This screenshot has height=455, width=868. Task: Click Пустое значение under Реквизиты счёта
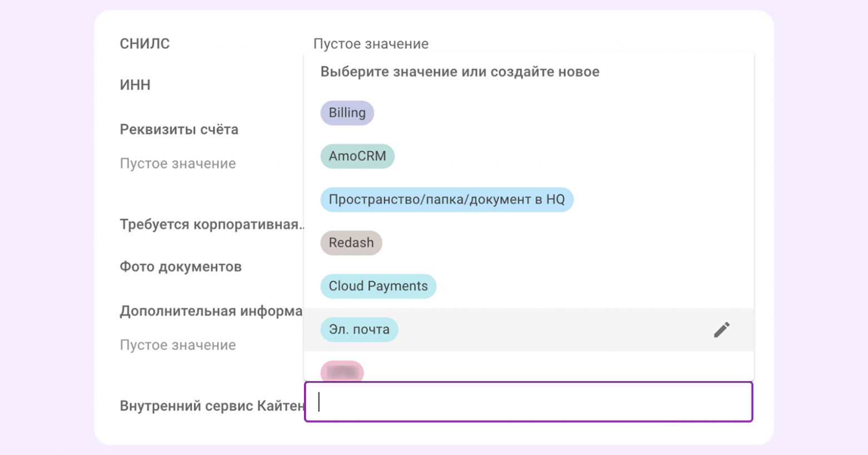[177, 163]
